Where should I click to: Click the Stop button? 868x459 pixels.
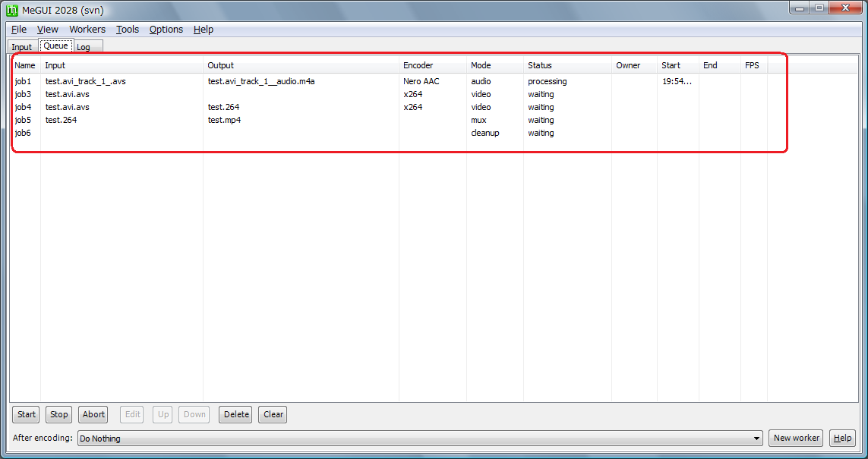pos(59,414)
